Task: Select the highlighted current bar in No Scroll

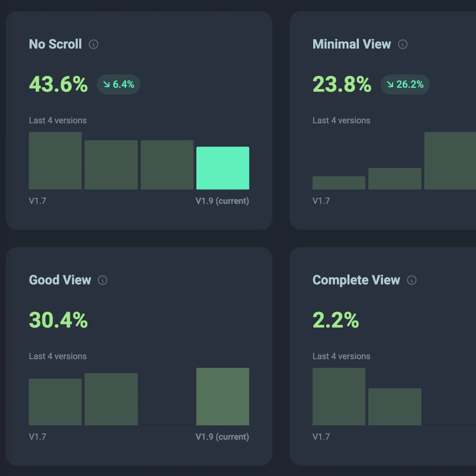Action: (223, 168)
